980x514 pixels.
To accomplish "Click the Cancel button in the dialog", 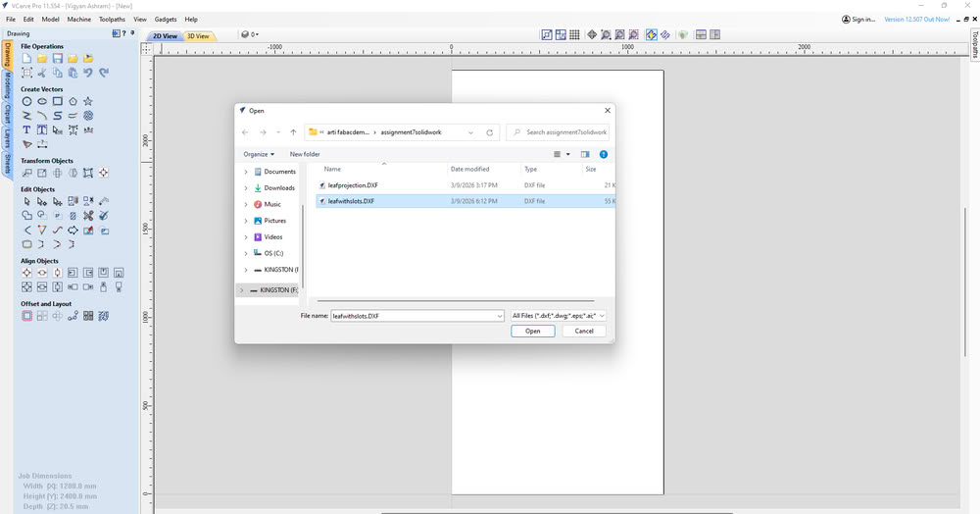I will coord(584,332).
